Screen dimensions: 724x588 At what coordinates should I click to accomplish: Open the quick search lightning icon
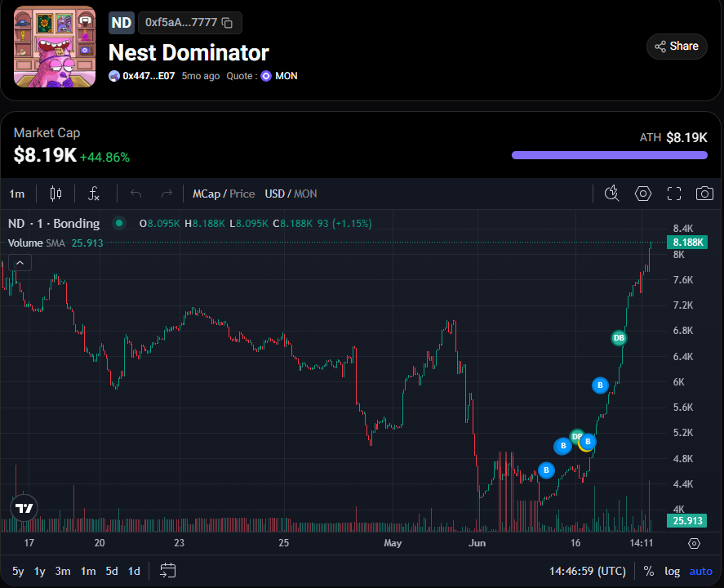[612, 194]
